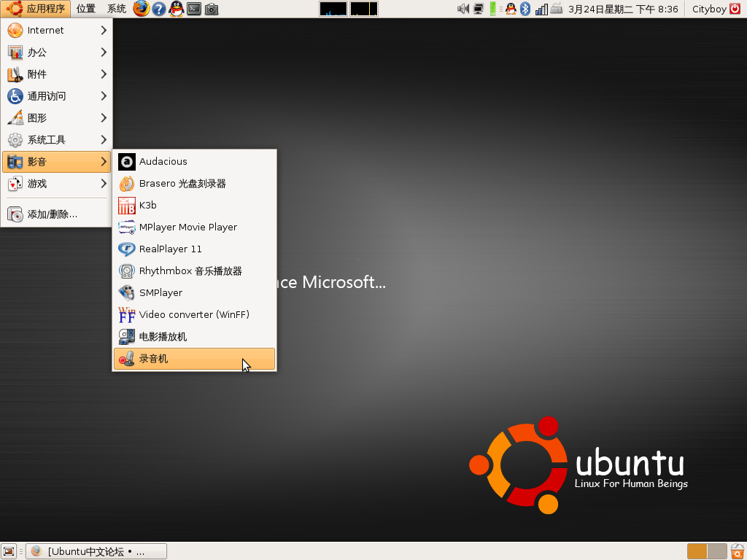Launch K3b from the submenu
This screenshot has height=560, width=747.
coord(194,206)
